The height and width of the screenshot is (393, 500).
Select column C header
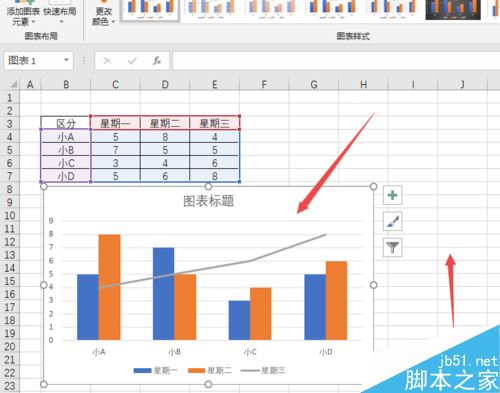tap(115, 85)
